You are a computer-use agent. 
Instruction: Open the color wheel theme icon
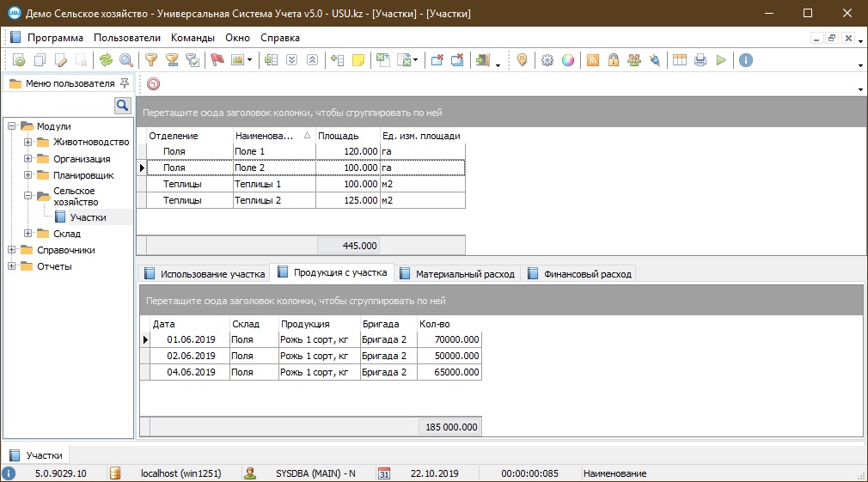(x=568, y=60)
